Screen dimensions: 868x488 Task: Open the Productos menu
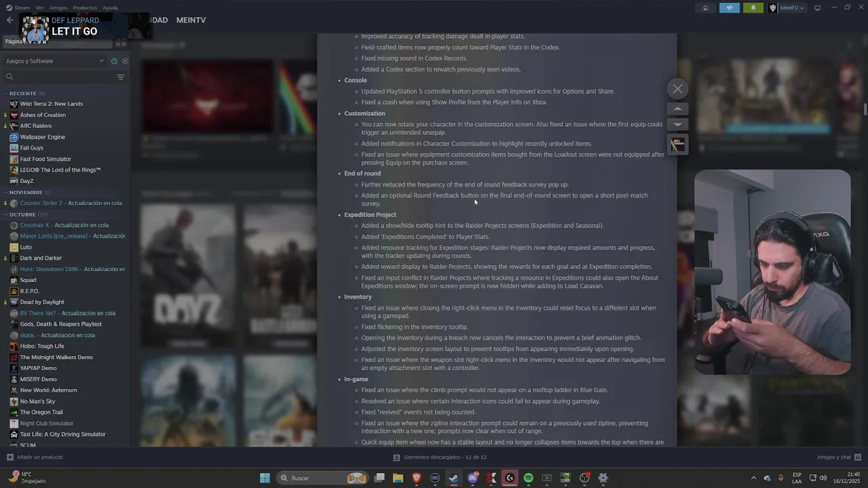85,7
